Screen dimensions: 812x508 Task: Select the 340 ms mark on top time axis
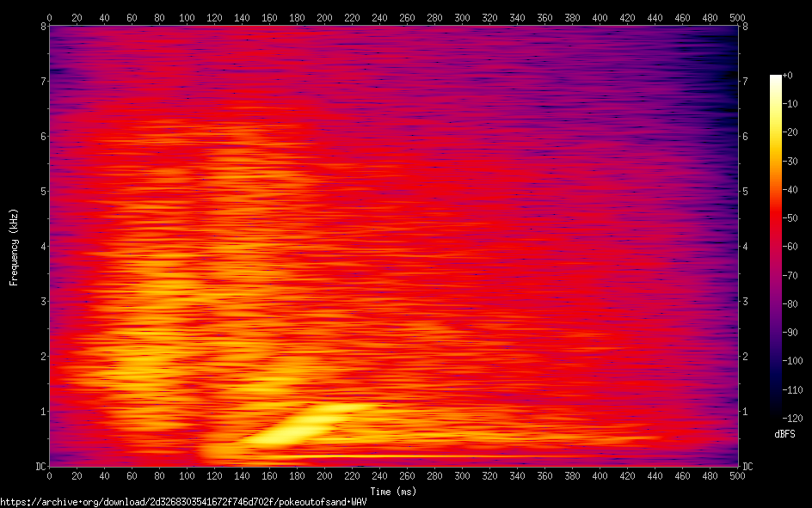[x=517, y=16]
